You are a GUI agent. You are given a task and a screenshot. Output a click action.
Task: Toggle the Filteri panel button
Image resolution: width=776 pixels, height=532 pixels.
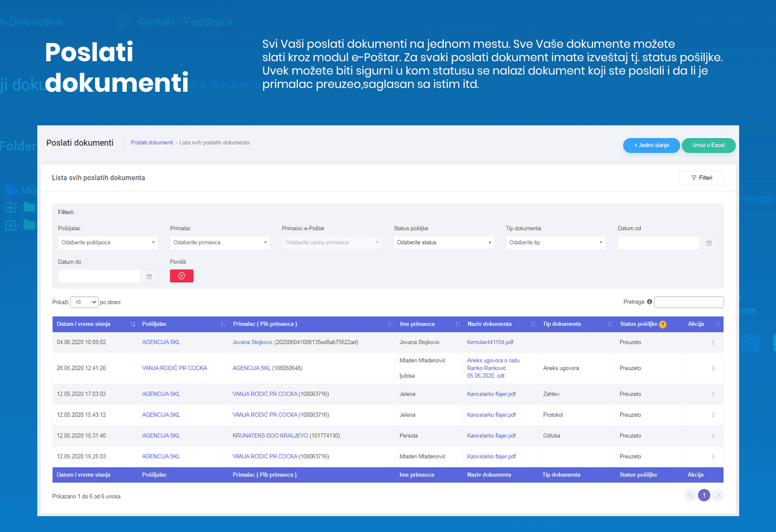(x=701, y=178)
